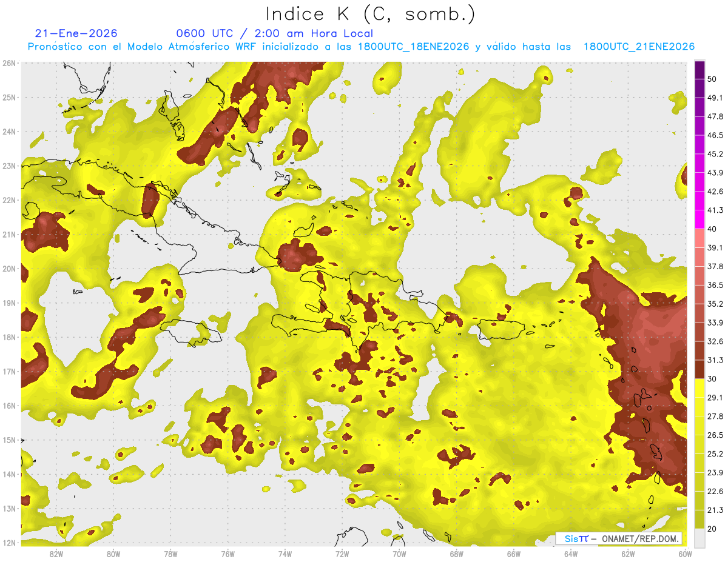728x562 pixels.
Task: Select the 64W longitude label
Action: 570,554
